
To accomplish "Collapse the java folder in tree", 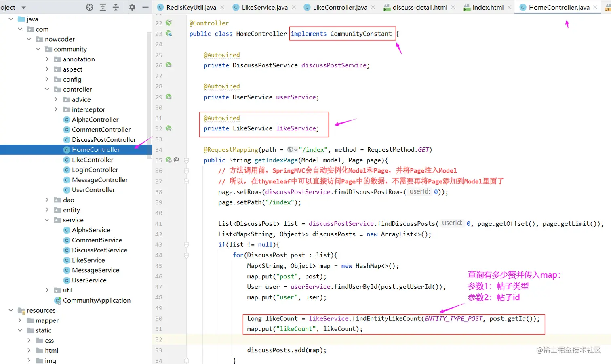I will coord(11,19).
